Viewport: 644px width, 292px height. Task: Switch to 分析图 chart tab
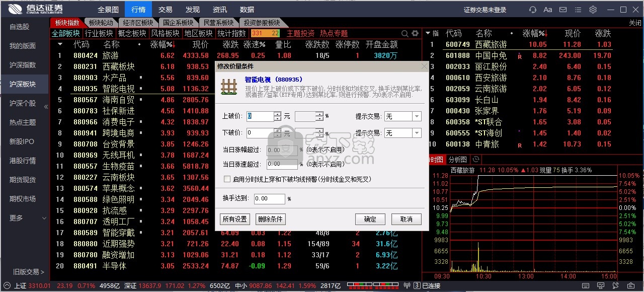point(458,159)
